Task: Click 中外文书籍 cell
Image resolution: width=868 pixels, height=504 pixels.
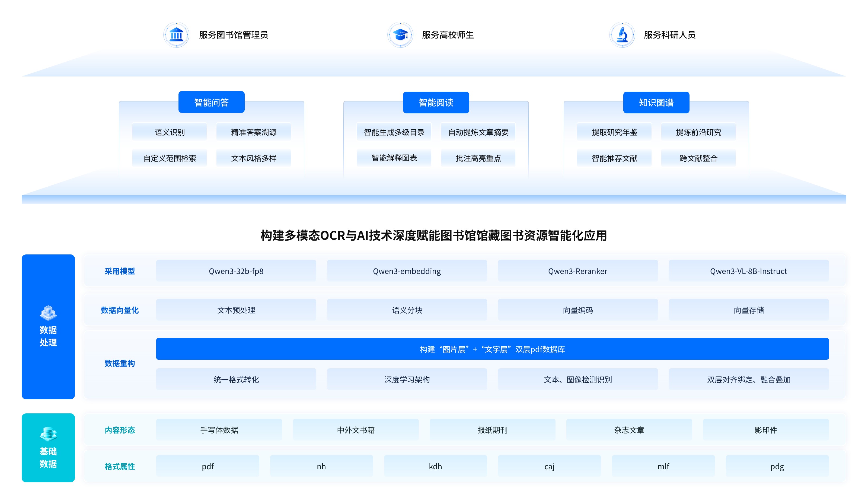Action: pyautogui.click(x=355, y=430)
